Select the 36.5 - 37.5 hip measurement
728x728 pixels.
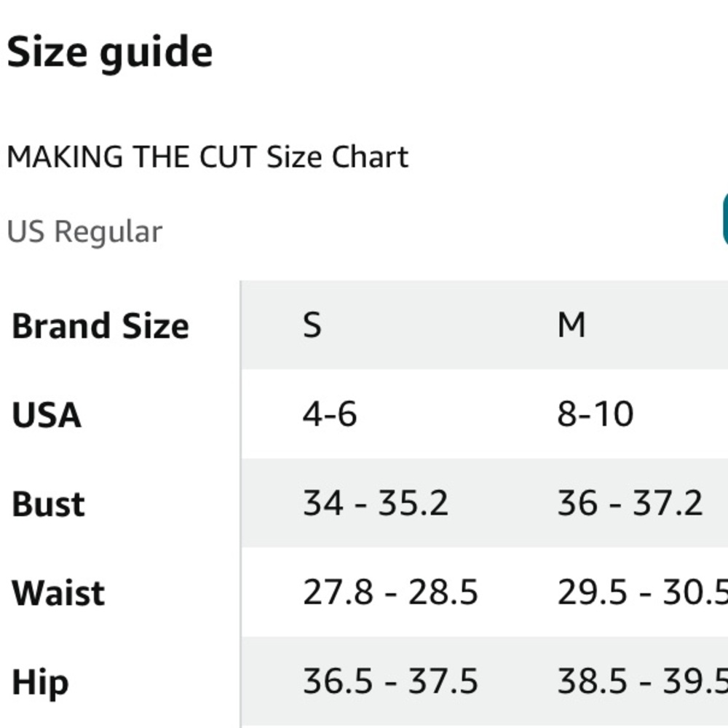tap(390, 682)
